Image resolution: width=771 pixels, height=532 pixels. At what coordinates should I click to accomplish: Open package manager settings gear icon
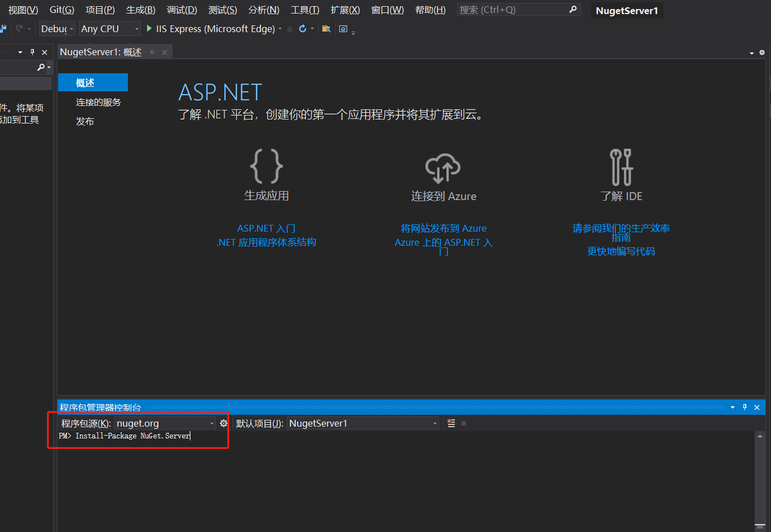point(224,423)
